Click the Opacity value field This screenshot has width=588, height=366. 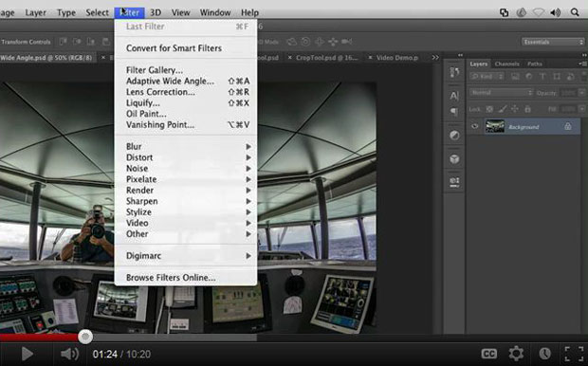point(568,92)
